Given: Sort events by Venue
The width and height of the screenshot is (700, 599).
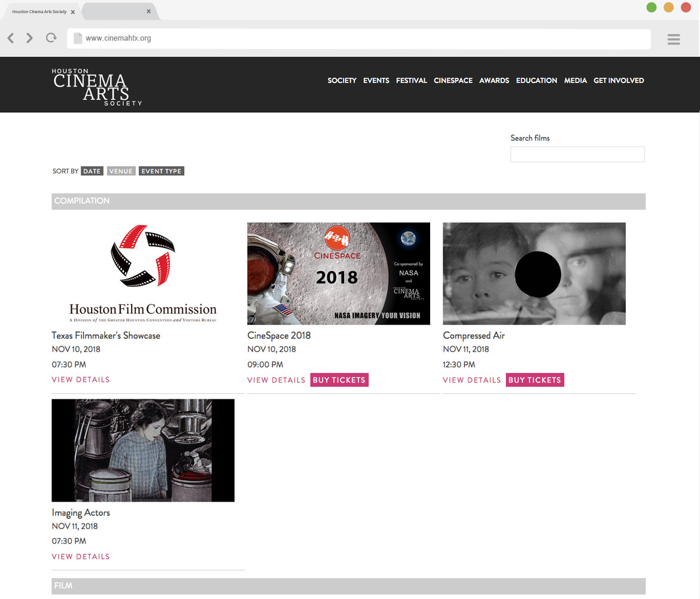Looking at the screenshot, I should click(x=121, y=172).
